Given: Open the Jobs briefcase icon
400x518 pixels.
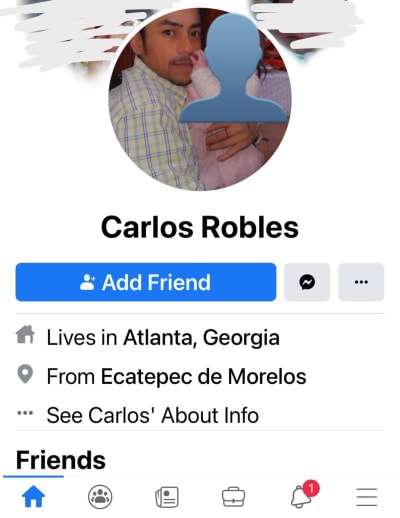Looking at the screenshot, I should (x=233, y=497).
